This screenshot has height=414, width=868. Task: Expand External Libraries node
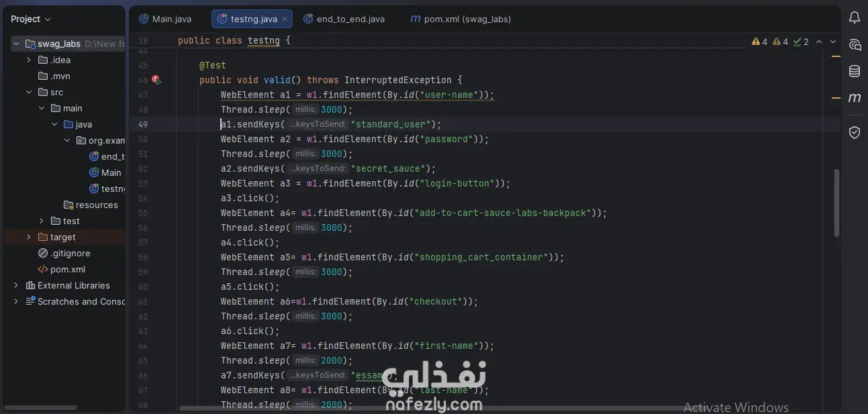click(x=16, y=285)
